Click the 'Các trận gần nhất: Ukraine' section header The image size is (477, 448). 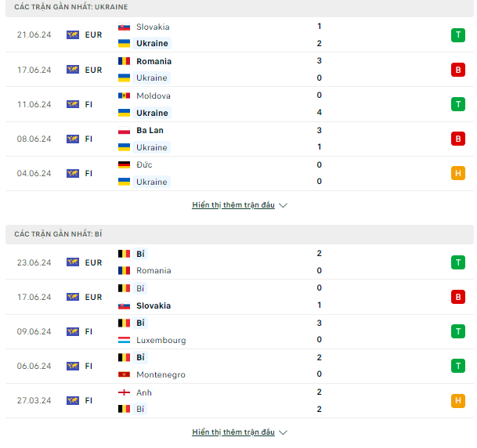pyautogui.click(x=240, y=7)
